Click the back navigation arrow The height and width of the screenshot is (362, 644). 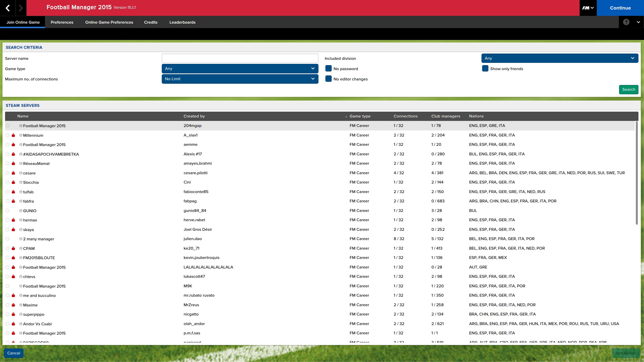point(8,8)
